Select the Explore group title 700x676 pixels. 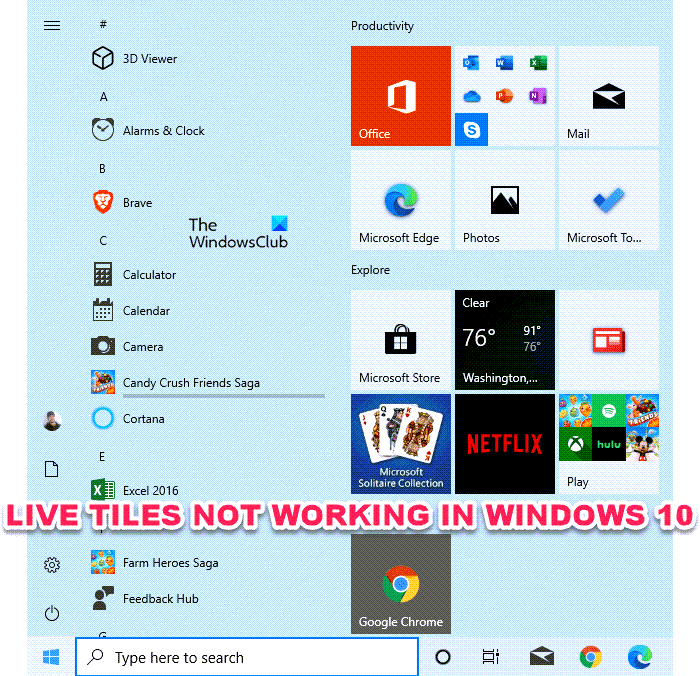370,270
